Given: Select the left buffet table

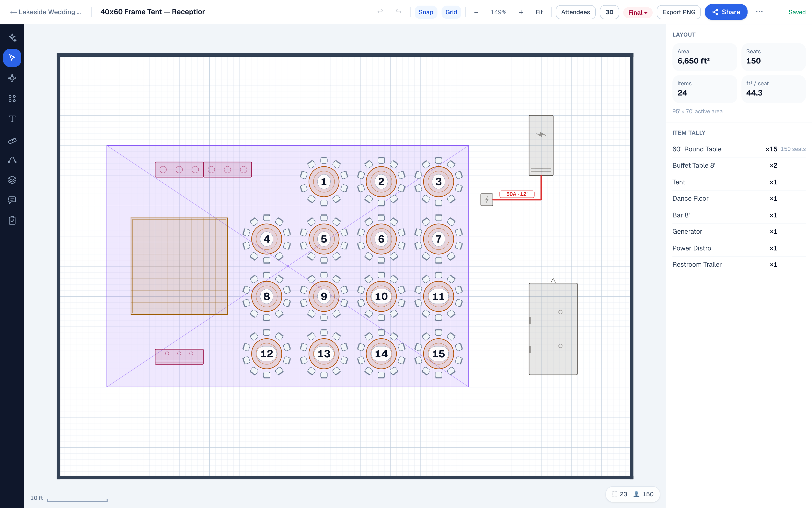Looking at the screenshot, I should tap(179, 170).
